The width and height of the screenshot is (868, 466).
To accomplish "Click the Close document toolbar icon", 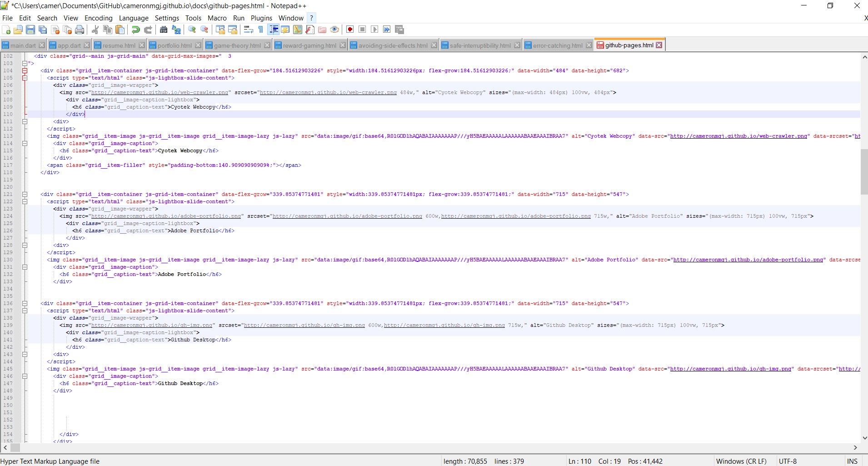I will (x=55, y=30).
